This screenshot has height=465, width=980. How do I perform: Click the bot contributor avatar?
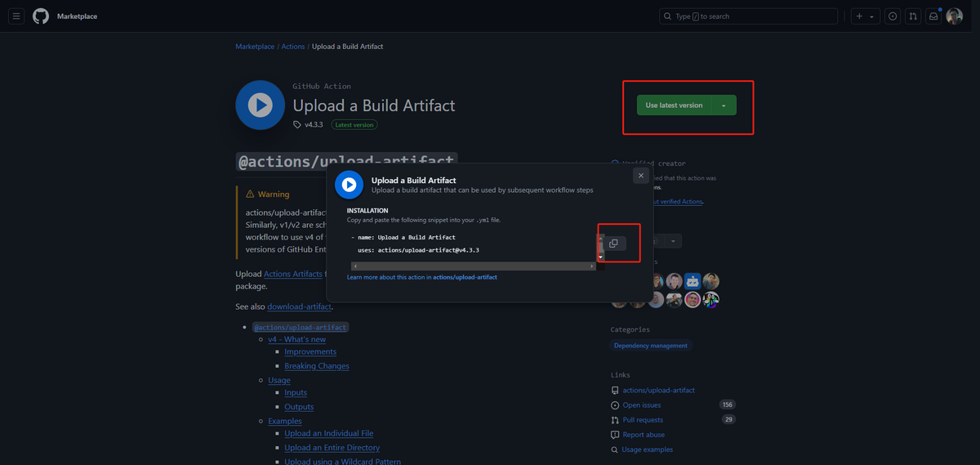693,281
